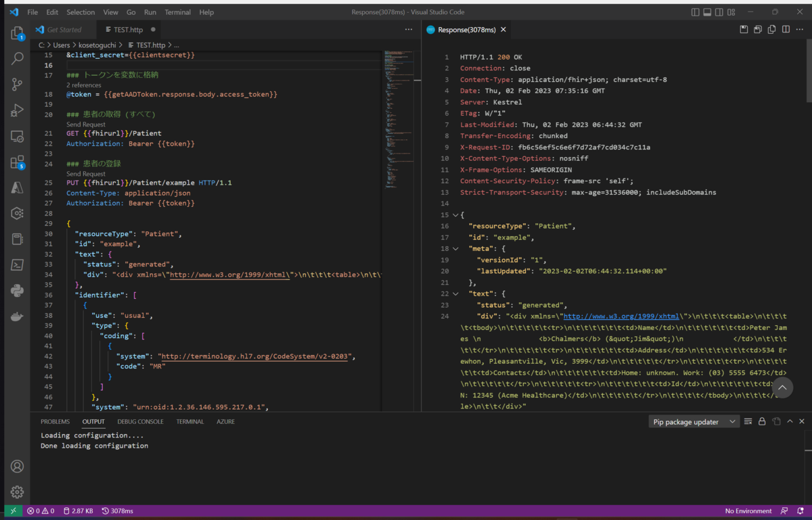Collapse the "meta" object at line 18
Viewport: 812px width, 520px height.
tap(455, 249)
